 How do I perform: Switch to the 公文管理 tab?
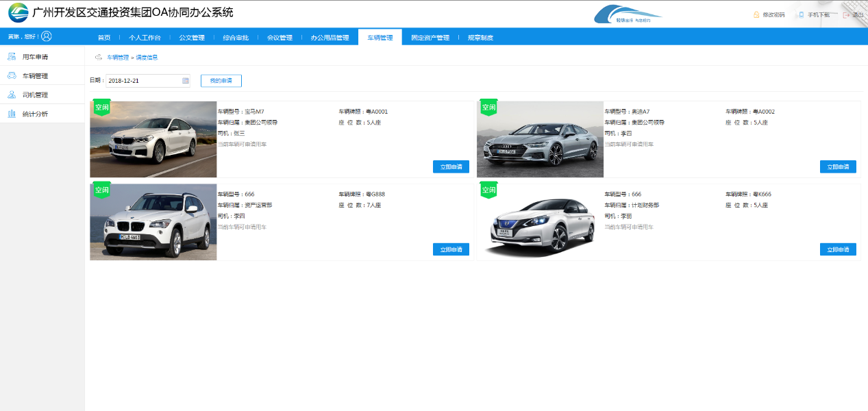(x=192, y=38)
